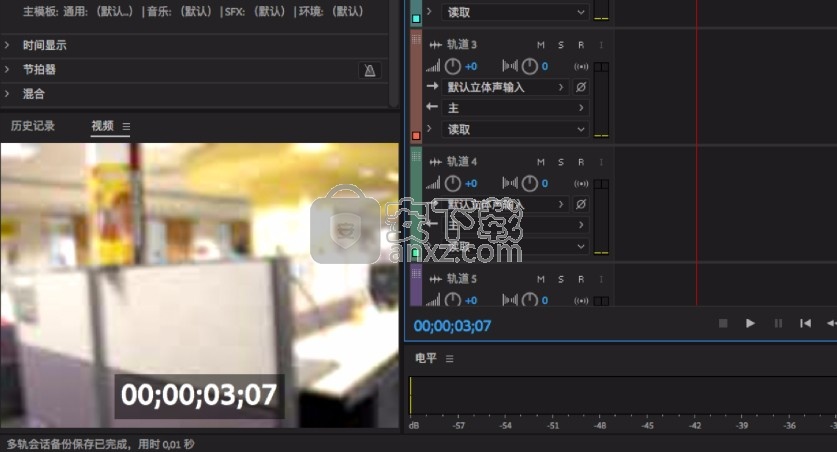This screenshot has width=837, height=452.
Task: Stop playback with the stop button
Action: pyautogui.click(x=723, y=323)
